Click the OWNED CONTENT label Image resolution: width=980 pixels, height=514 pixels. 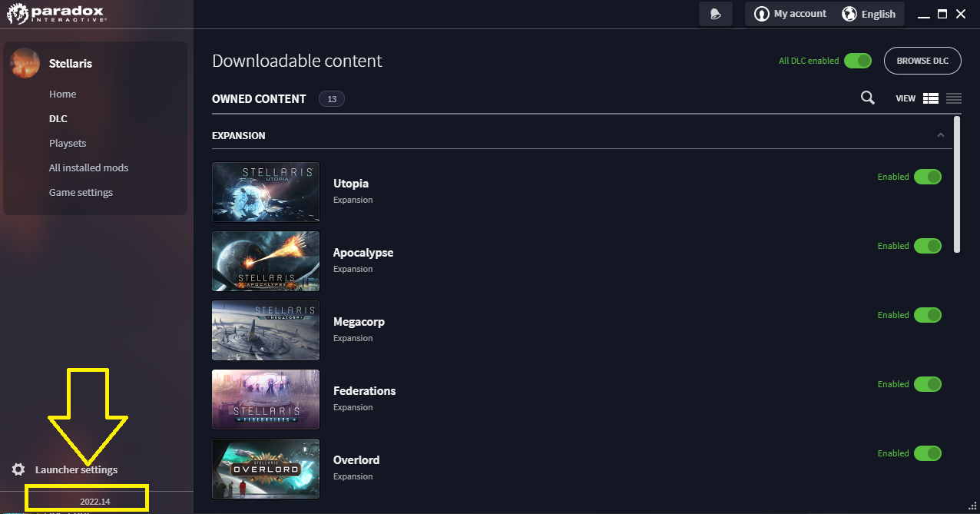point(259,99)
